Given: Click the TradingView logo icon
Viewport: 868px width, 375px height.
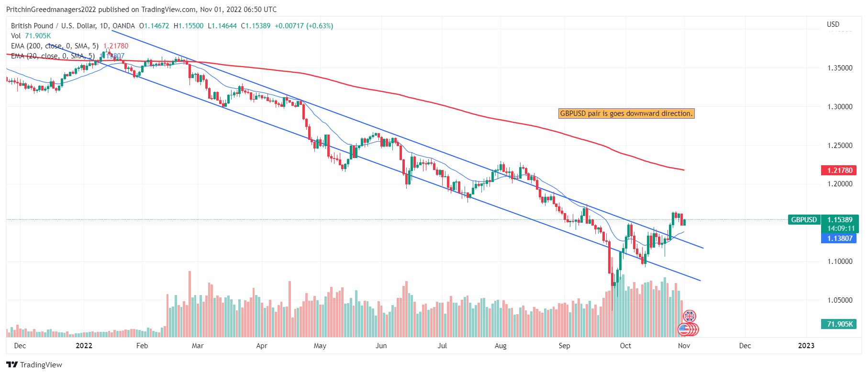Looking at the screenshot, I should coord(12,365).
